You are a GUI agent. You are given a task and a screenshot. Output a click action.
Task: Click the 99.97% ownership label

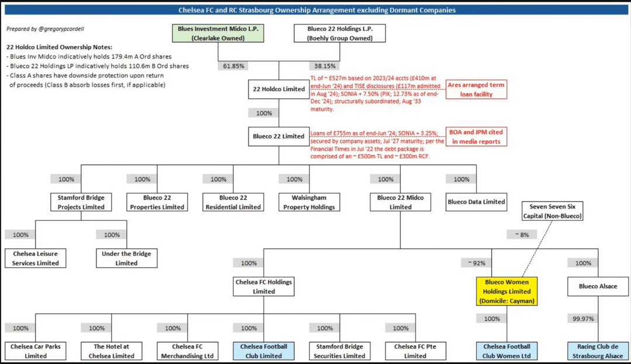[583, 320]
